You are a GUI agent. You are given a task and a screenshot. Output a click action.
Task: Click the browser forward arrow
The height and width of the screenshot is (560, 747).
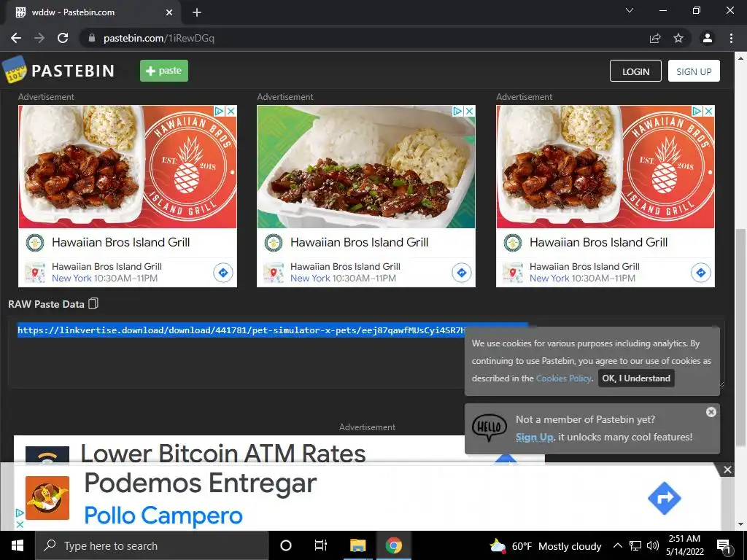pos(39,38)
